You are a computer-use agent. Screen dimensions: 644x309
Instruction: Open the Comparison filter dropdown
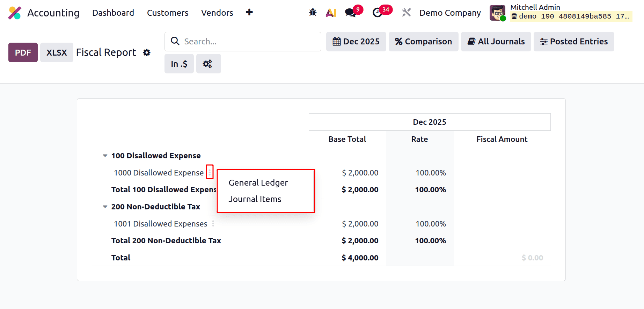pyautogui.click(x=424, y=42)
